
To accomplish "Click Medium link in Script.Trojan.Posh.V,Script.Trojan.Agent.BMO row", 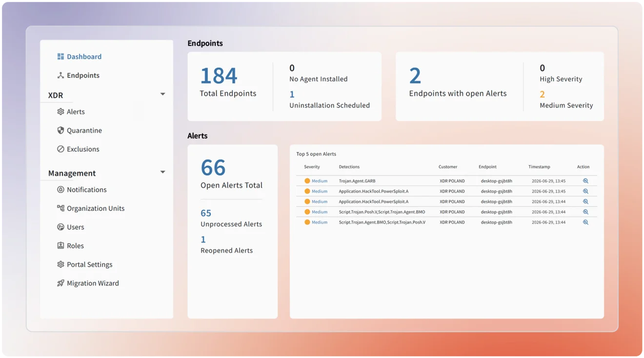I will coord(320,212).
